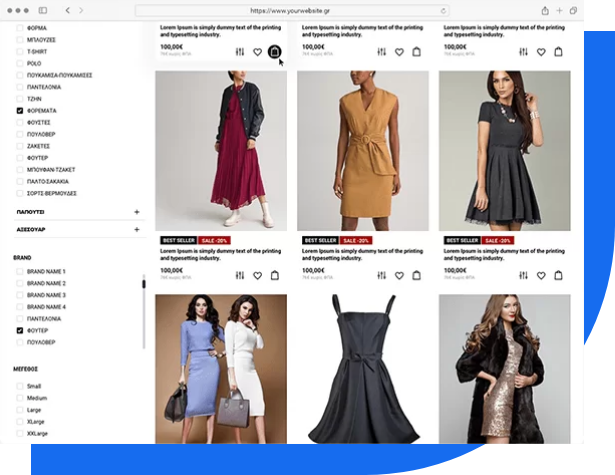This screenshot has width=615, height=475.
Task: Click the highlighted dark shopping bag icon under cursor
Action: coord(275,51)
